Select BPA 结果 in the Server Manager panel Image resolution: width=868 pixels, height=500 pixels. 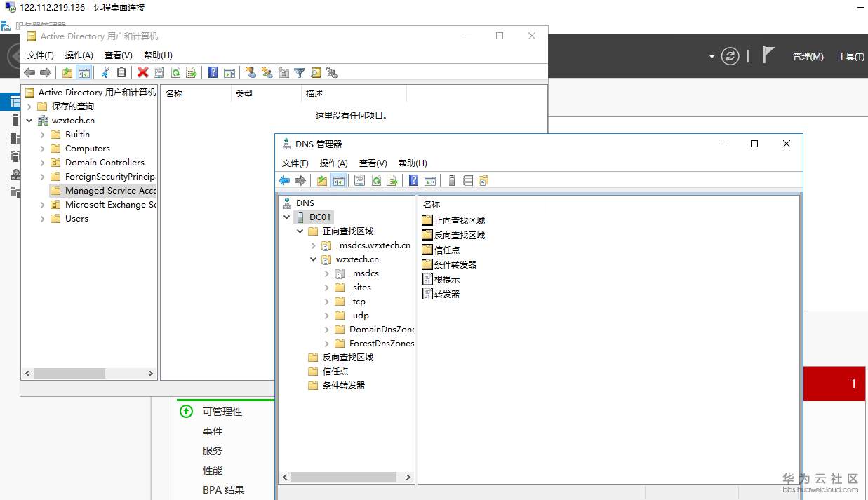coord(223,489)
